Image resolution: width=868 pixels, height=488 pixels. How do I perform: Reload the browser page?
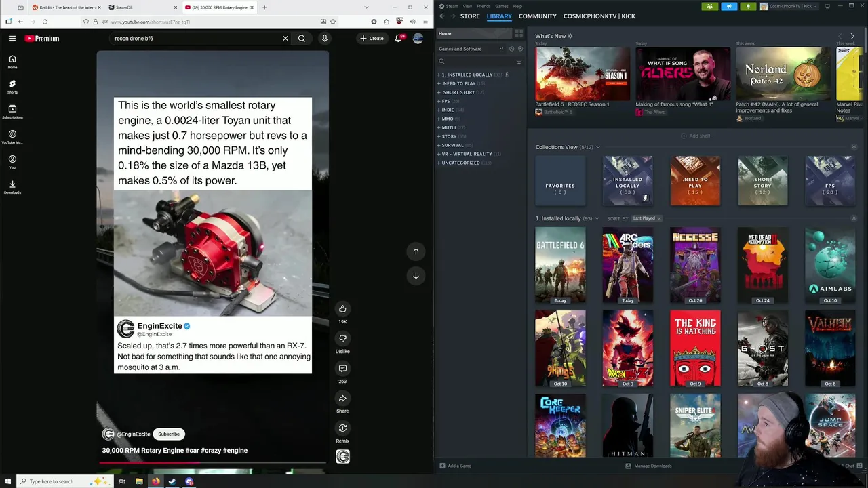coord(45,22)
